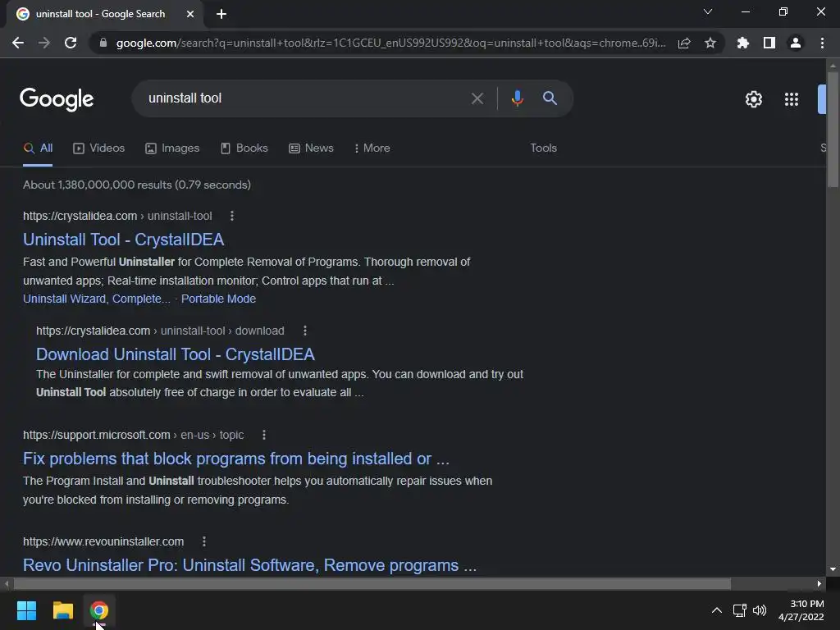840x630 pixels.
Task: Switch to News results
Action: click(311, 148)
